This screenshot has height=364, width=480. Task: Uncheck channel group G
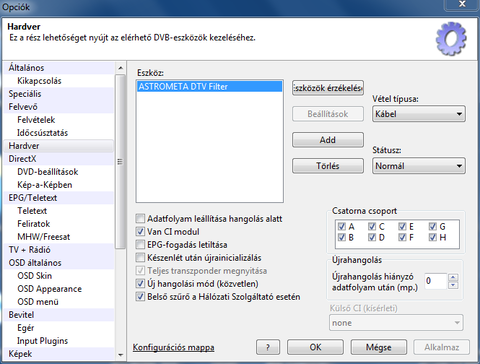click(x=433, y=227)
